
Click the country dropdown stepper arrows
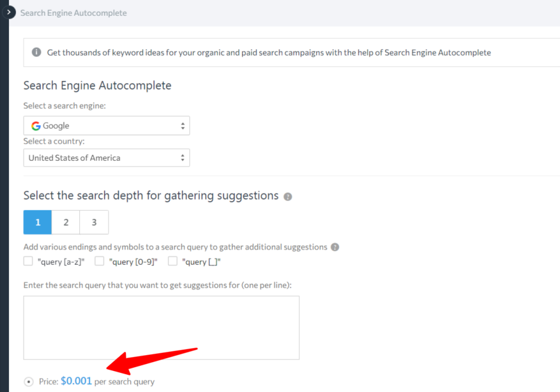pos(182,158)
